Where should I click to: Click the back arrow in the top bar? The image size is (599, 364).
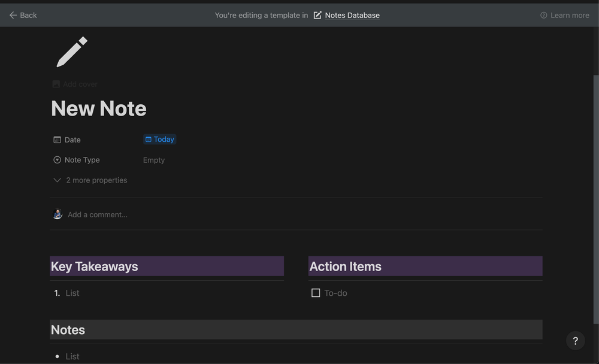point(13,15)
